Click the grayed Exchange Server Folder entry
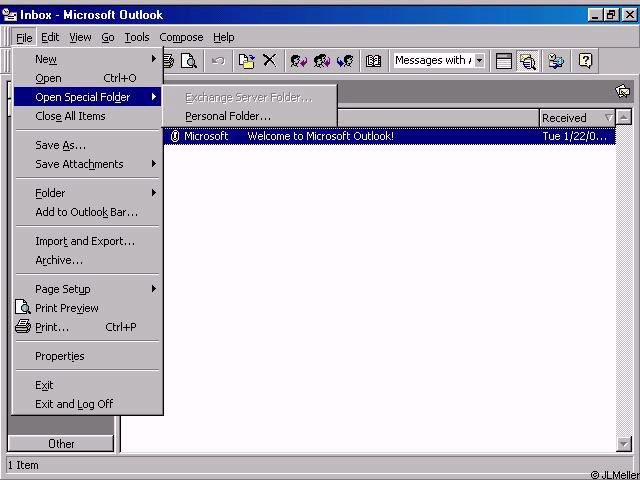 [x=250, y=98]
